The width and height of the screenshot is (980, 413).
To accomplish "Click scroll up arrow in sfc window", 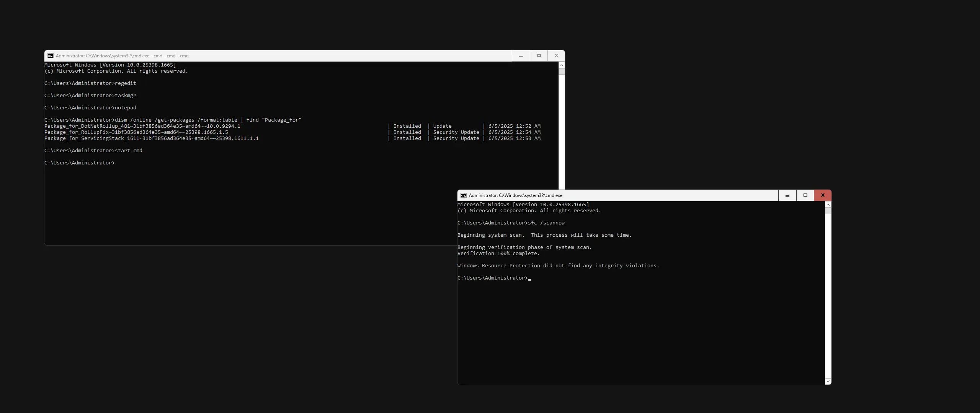I will tap(828, 205).
